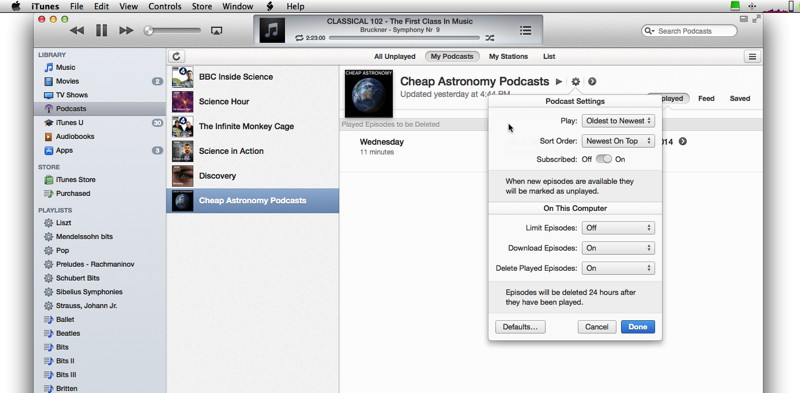
Task: Show the Saved episodes tab
Action: pyautogui.click(x=740, y=99)
